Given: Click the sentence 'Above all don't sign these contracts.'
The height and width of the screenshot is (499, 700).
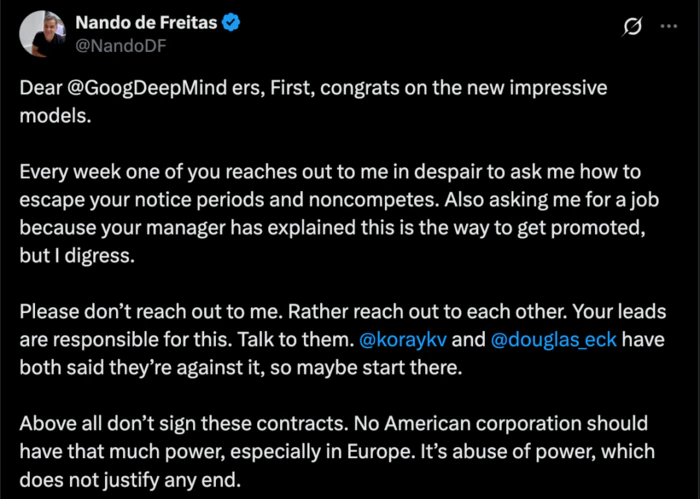Looking at the screenshot, I should 184,424.
